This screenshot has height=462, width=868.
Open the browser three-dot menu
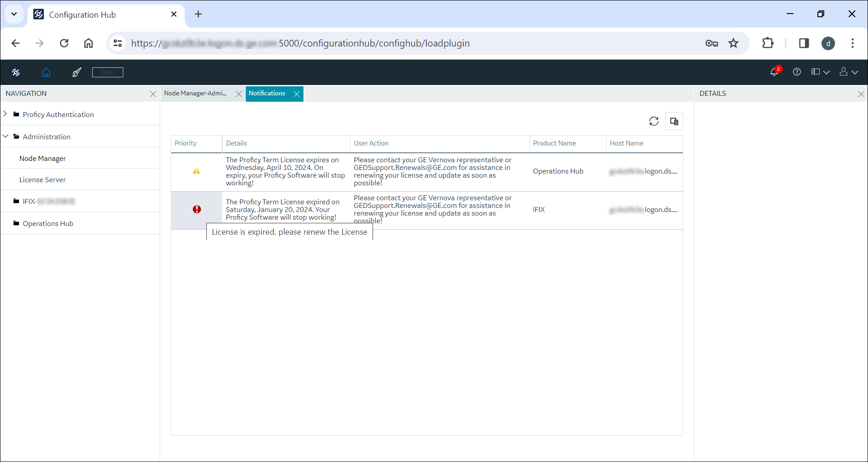pyautogui.click(x=853, y=43)
